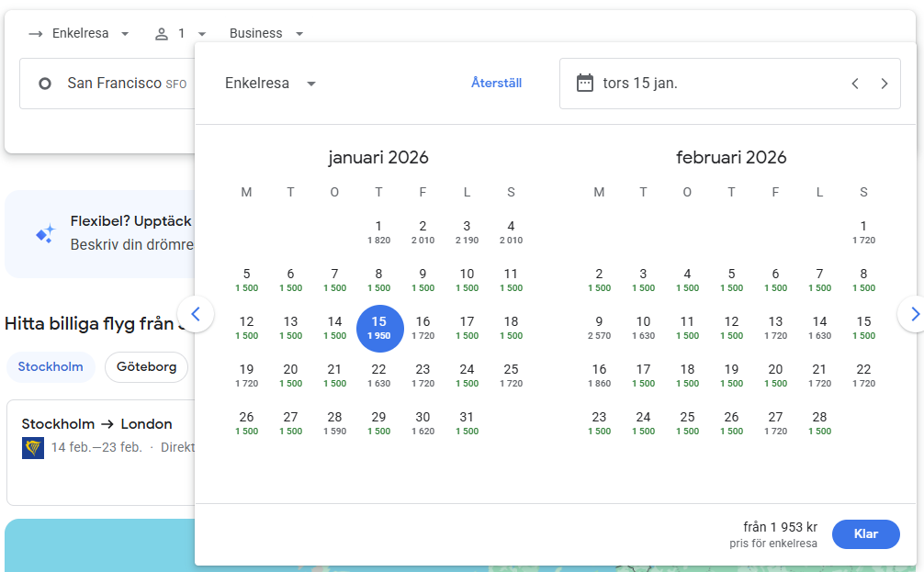Advance date with right chevron in date field
The width and height of the screenshot is (924, 572).
(x=885, y=84)
